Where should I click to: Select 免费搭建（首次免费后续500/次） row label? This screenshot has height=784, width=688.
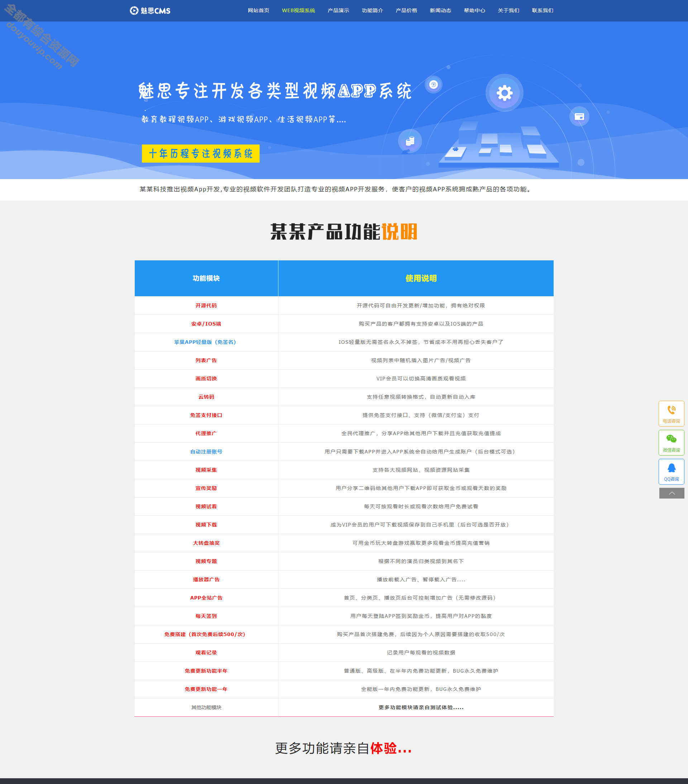[205, 634]
